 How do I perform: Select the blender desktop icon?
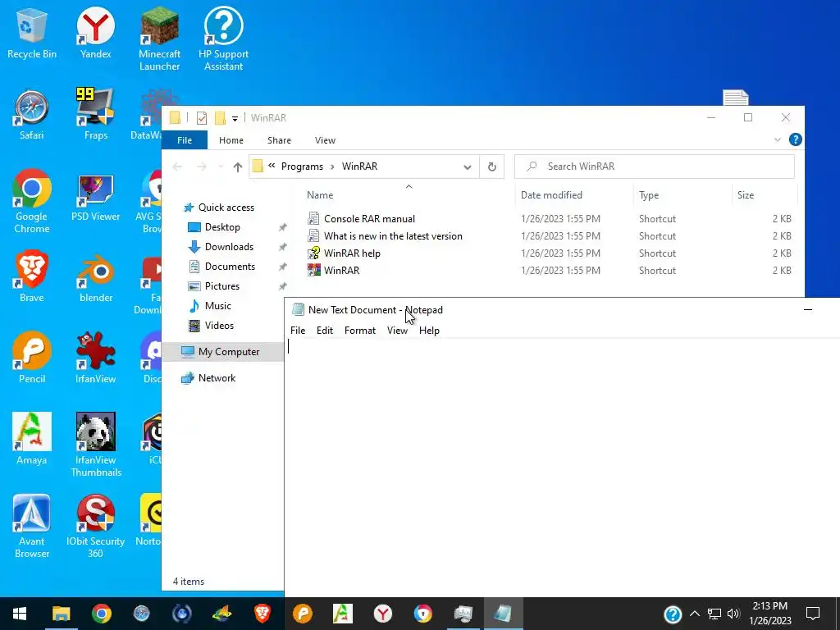[95, 277]
